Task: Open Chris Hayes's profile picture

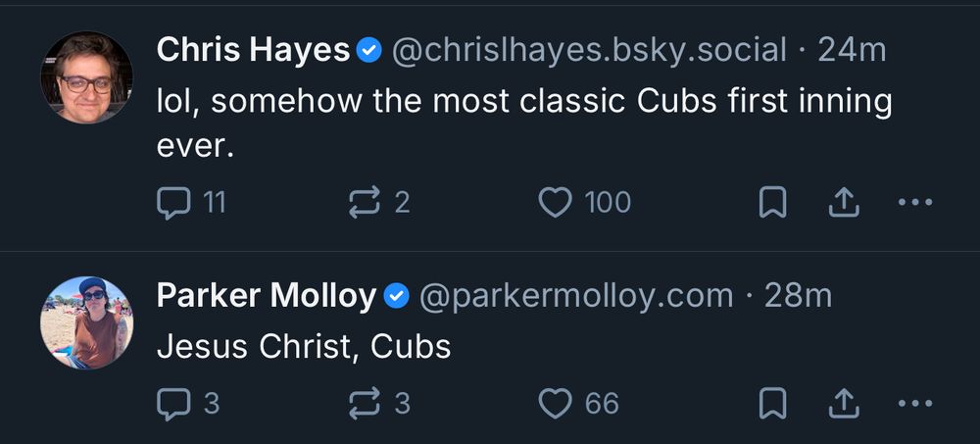Action: [x=86, y=77]
